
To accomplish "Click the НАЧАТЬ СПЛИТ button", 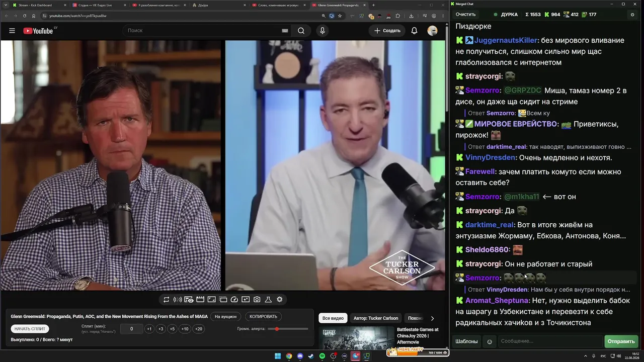I will pos(30,329).
